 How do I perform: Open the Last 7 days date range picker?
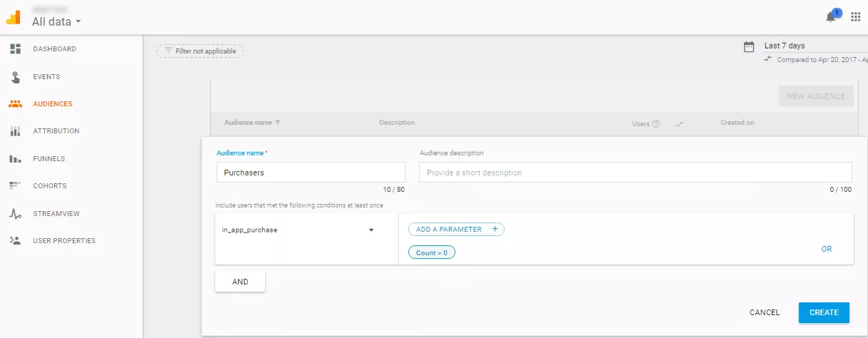[x=815, y=46]
